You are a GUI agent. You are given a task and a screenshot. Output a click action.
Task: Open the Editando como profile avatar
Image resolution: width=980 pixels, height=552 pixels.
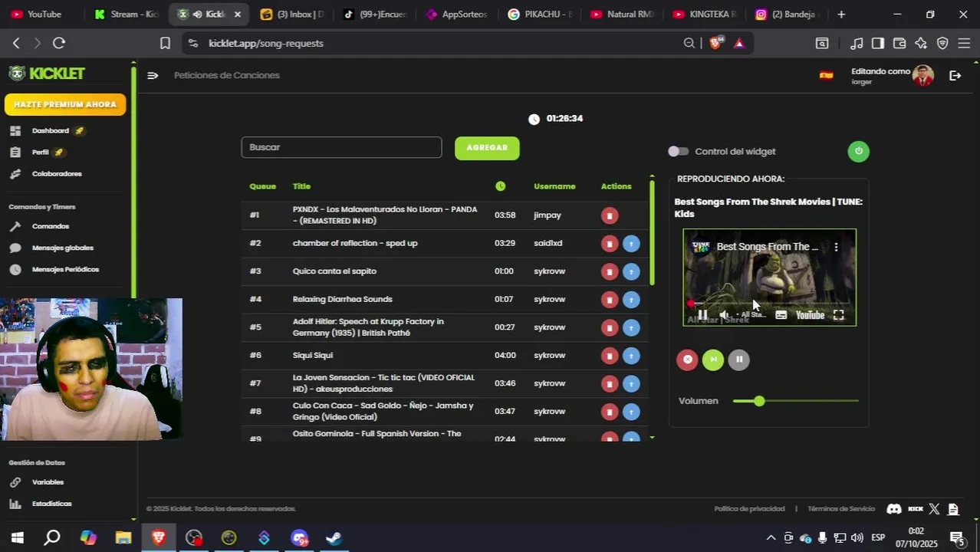[x=923, y=75]
